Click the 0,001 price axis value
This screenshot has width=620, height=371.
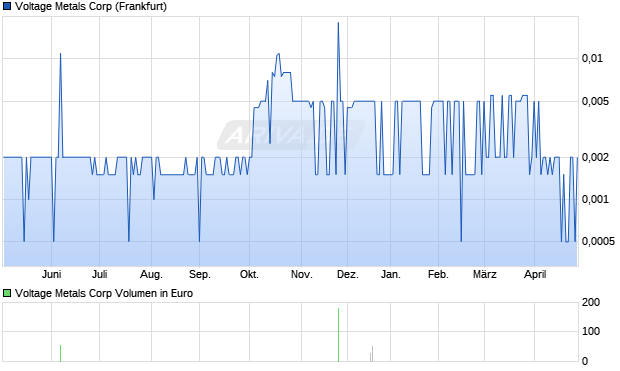[595, 199]
